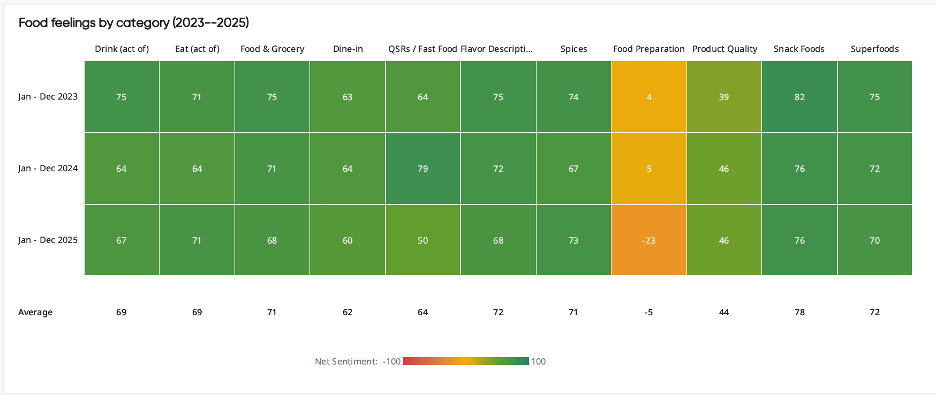Viewport: 936px width, 396px height.
Task: Select the Snack Foods 2023 cell showing 82
Action: (x=799, y=97)
